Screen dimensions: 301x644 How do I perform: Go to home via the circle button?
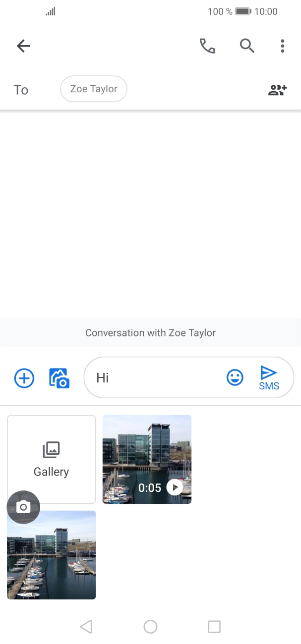click(150, 627)
